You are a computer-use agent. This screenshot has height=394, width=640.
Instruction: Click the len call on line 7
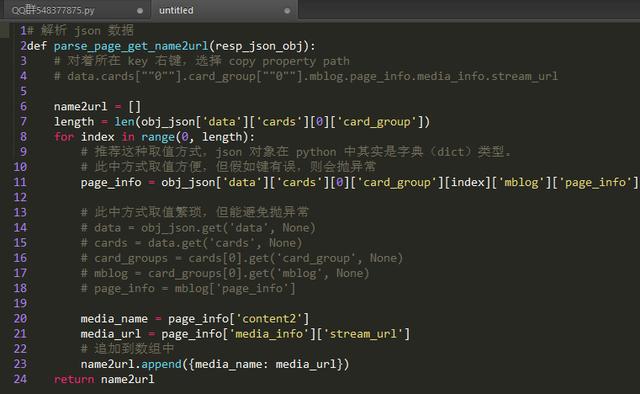coord(124,122)
